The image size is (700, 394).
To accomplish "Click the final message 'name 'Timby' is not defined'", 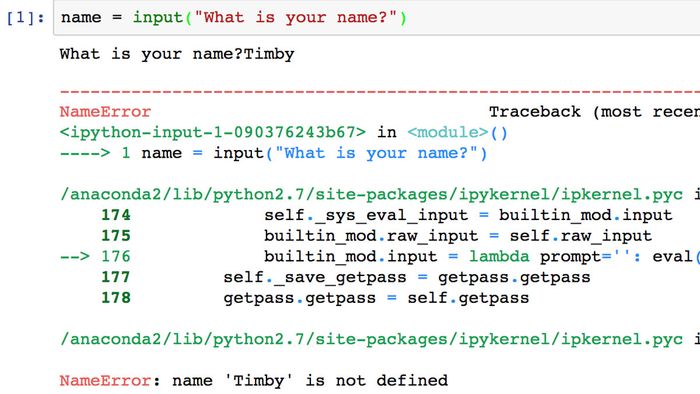I will click(310, 381).
